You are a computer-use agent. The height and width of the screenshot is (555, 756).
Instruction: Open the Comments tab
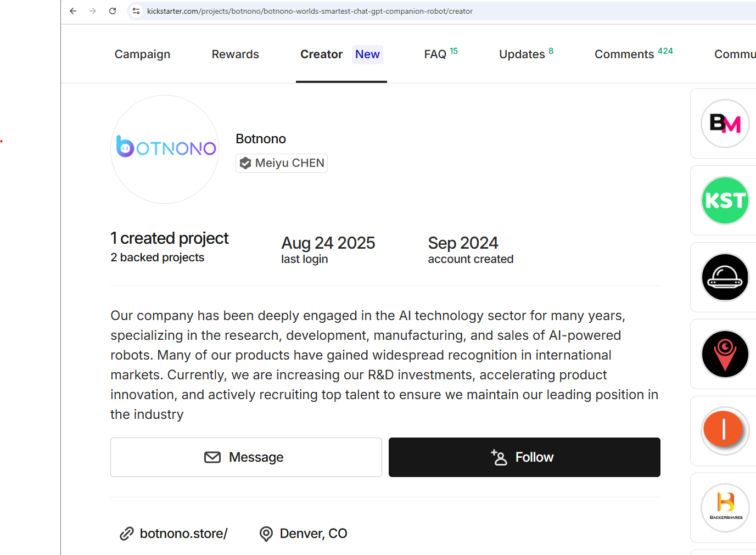point(634,54)
